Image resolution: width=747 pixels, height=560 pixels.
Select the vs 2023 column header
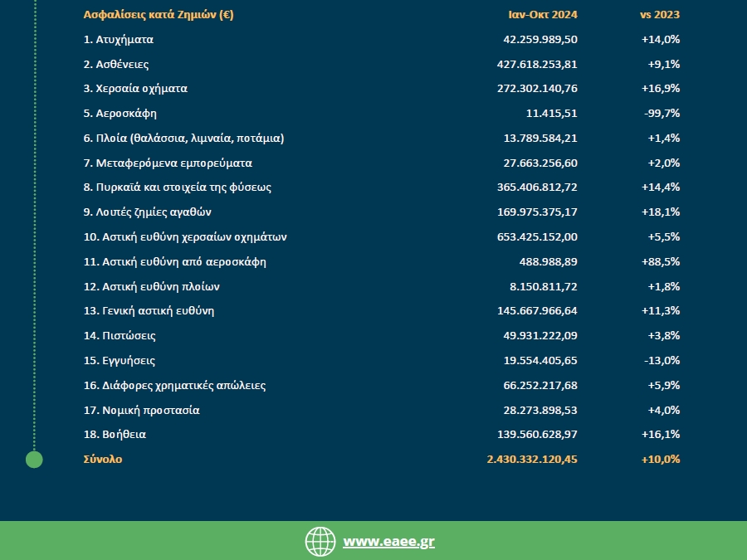click(660, 15)
